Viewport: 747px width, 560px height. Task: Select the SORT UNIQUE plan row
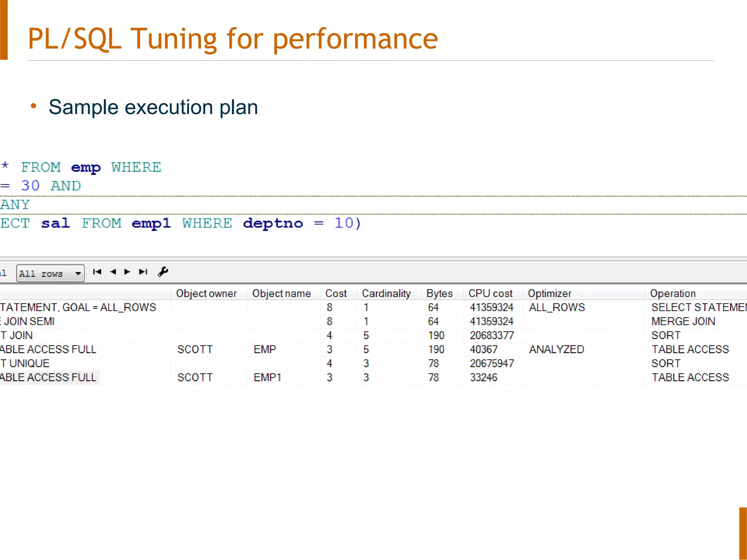pyautogui.click(x=373, y=363)
